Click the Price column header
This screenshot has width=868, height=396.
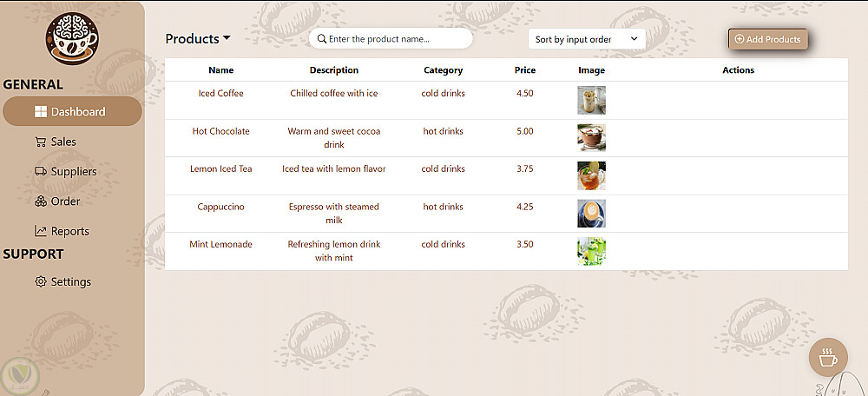524,70
